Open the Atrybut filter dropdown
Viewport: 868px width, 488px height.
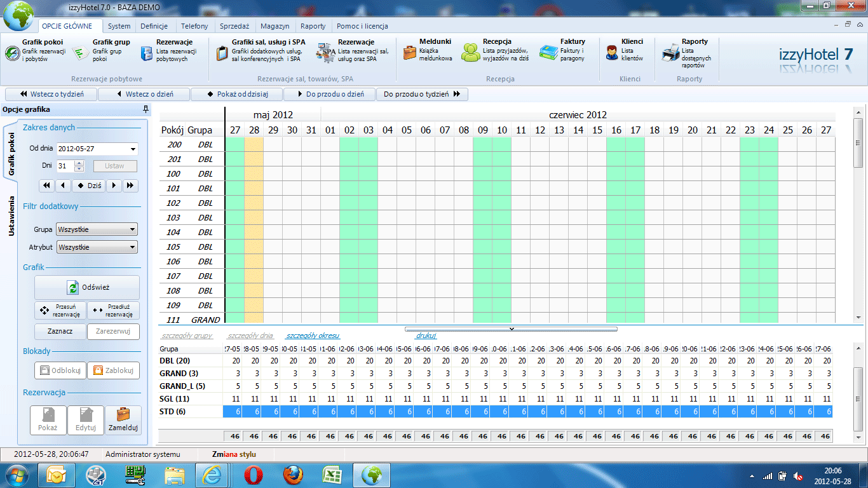pyautogui.click(x=132, y=247)
